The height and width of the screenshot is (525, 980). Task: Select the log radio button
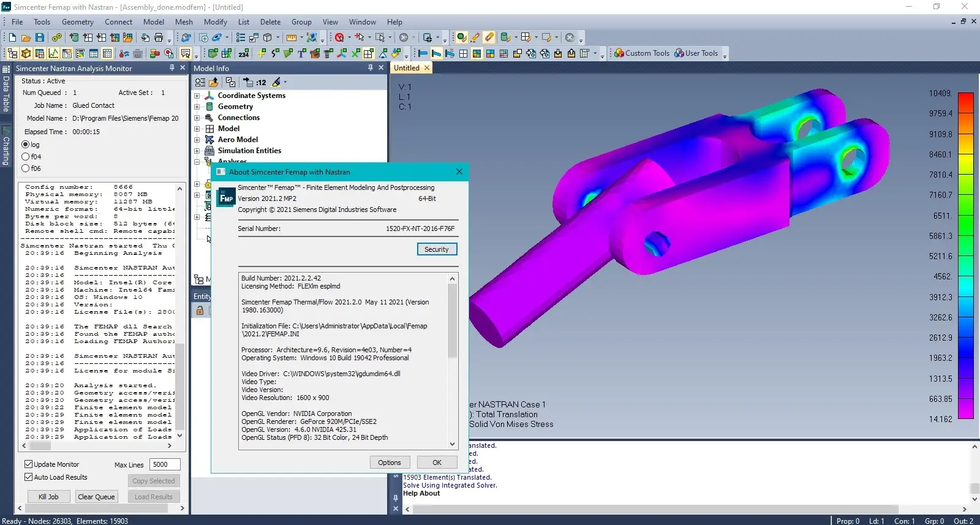pos(26,145)
